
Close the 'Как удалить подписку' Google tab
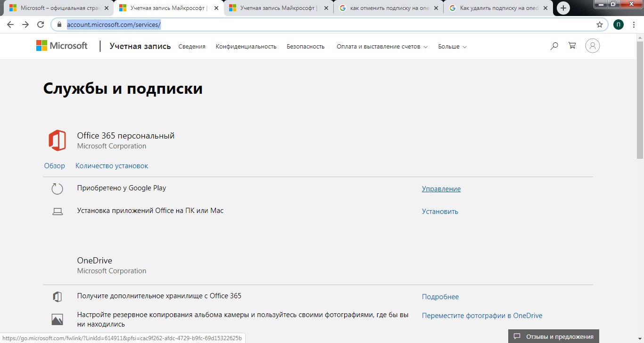click(x=545, y=8)
